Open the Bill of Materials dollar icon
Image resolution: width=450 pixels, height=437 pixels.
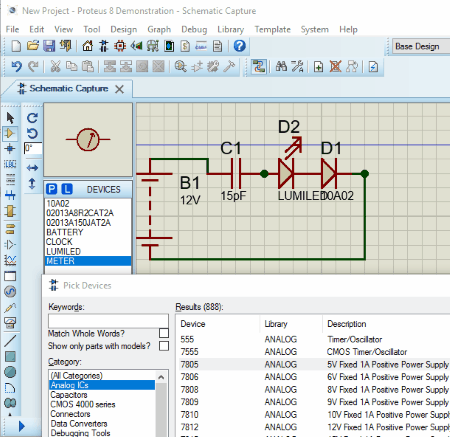185,46
